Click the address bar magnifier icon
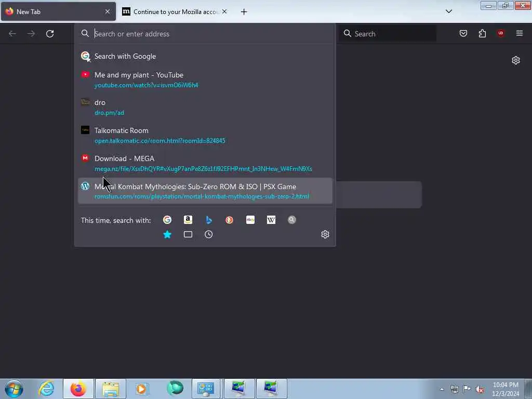Viewport: 532px width, 399px height. pyautogui.click(x=85, y=33)
